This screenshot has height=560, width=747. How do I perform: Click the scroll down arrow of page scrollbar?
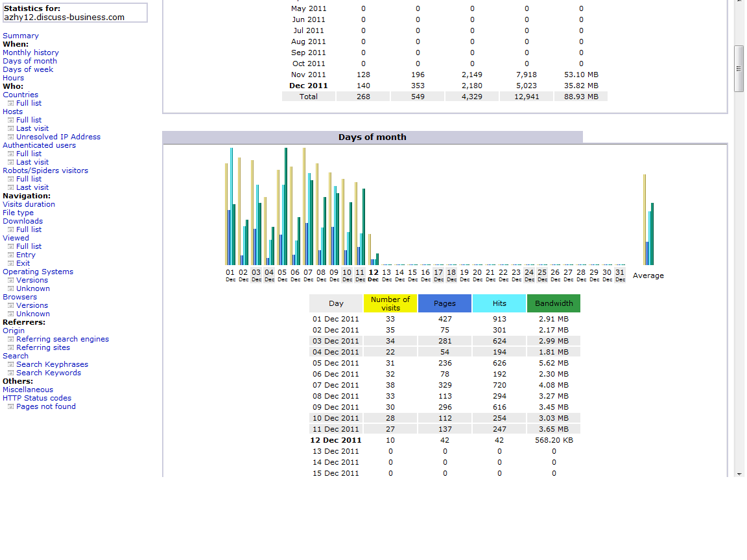[x=739, y=474]
